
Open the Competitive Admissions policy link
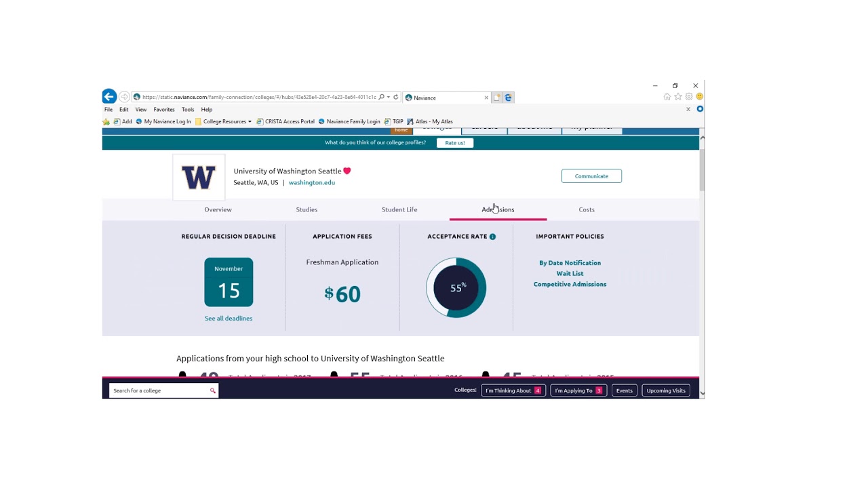click(570, 285)
